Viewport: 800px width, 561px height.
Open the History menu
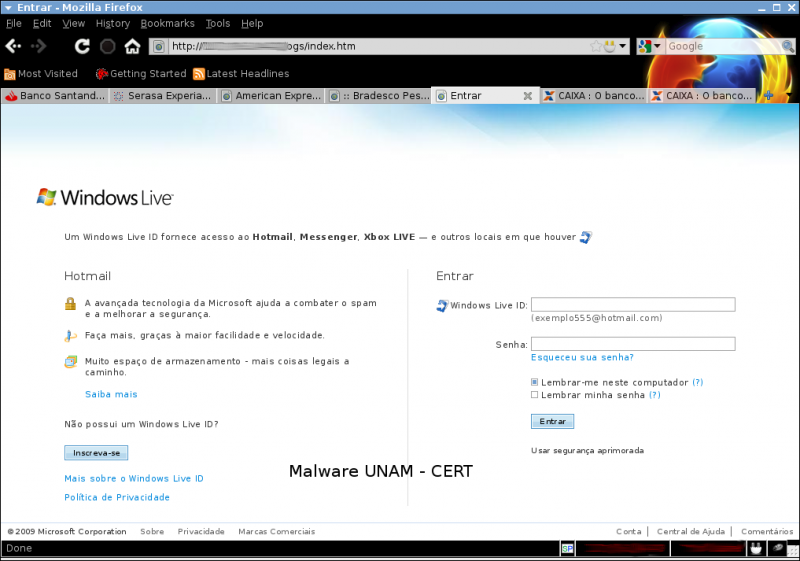[113, 23]
